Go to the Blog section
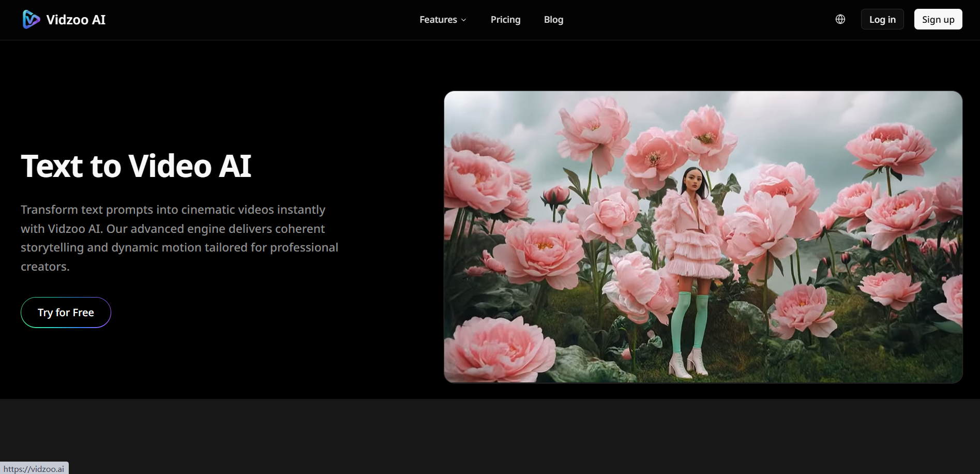This screenshot has width=980, height=474. 553,19
